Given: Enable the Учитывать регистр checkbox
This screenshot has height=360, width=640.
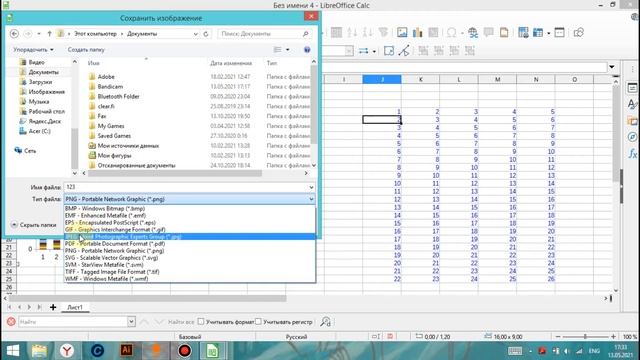Looking at the screenshot, I should 258,322.
